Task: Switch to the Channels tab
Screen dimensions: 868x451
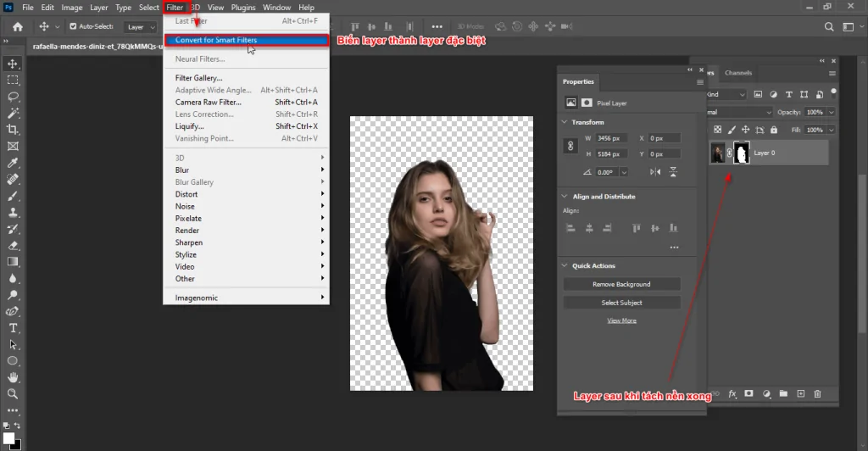Action: click(738, 73)
